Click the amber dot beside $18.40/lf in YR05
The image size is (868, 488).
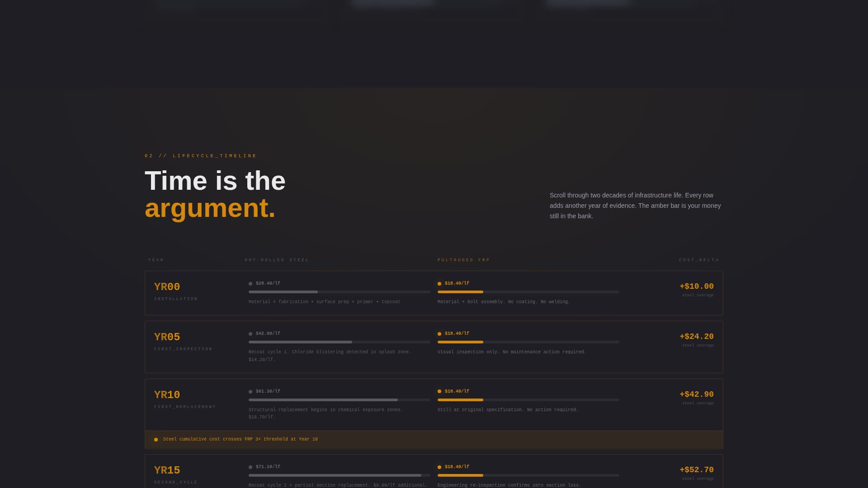tap(440, 333)
